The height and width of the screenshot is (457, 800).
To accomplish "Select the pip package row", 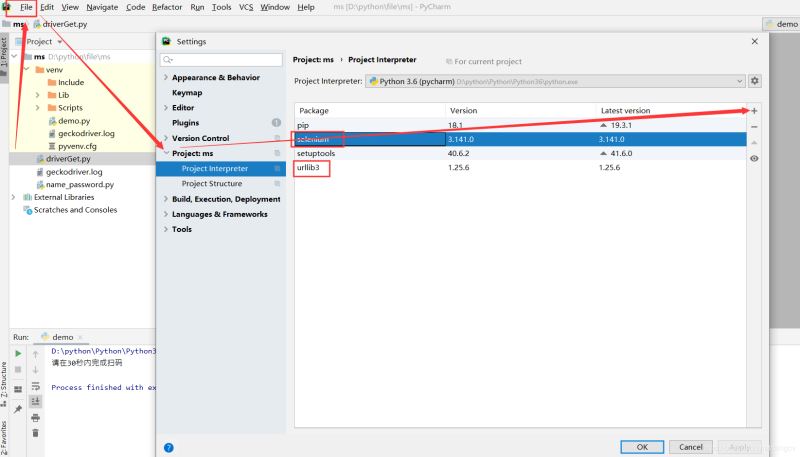I will point(520,125).
